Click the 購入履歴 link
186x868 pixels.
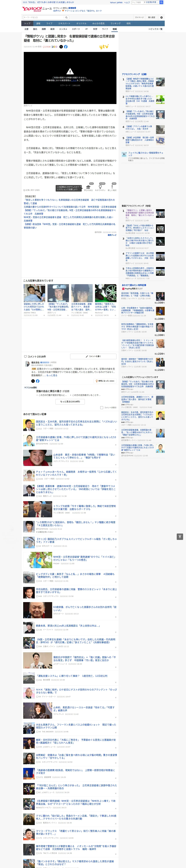[152, 17]
